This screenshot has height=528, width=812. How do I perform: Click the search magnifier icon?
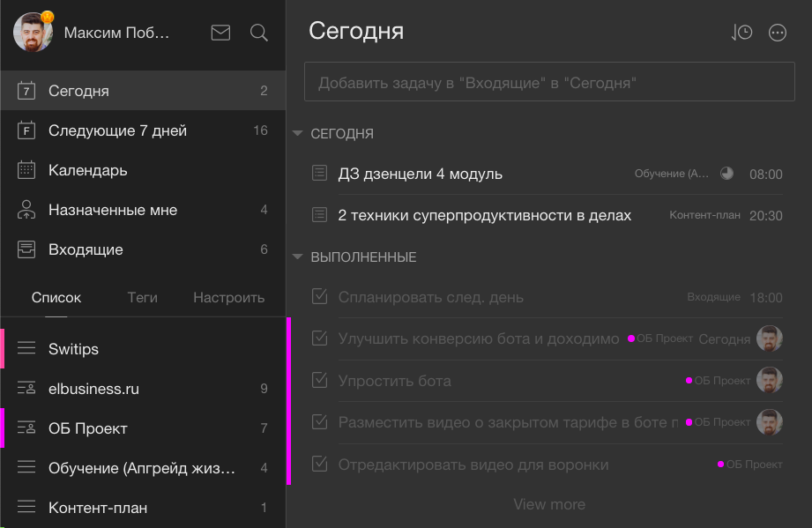click(x=257, y=32)
